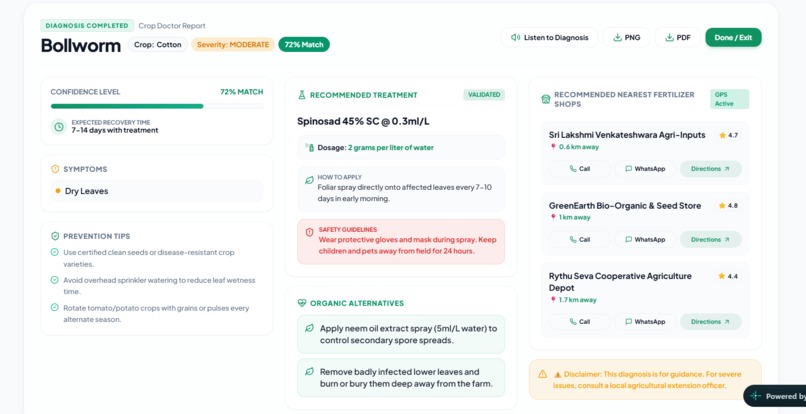Image resolution: width=806 pixels, height=414 pixels.
Task: Click the Crop Doctor Report label
Action: [x=172, y=26]
